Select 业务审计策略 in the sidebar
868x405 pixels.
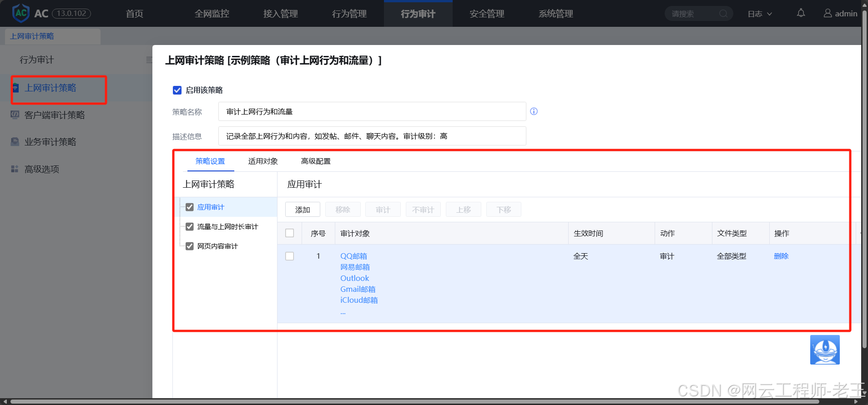click(x=50, y=142)
